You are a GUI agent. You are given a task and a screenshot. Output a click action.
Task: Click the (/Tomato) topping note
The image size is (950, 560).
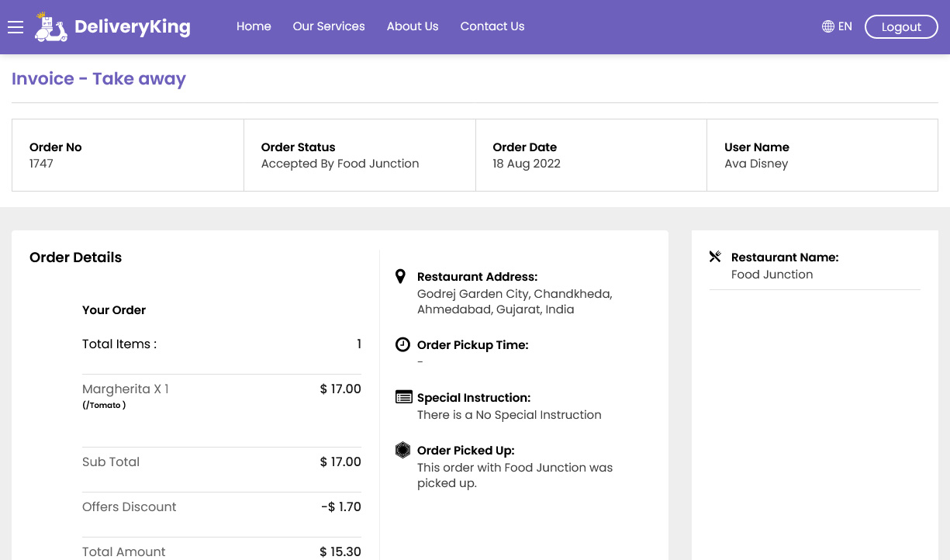coord(104,405)
